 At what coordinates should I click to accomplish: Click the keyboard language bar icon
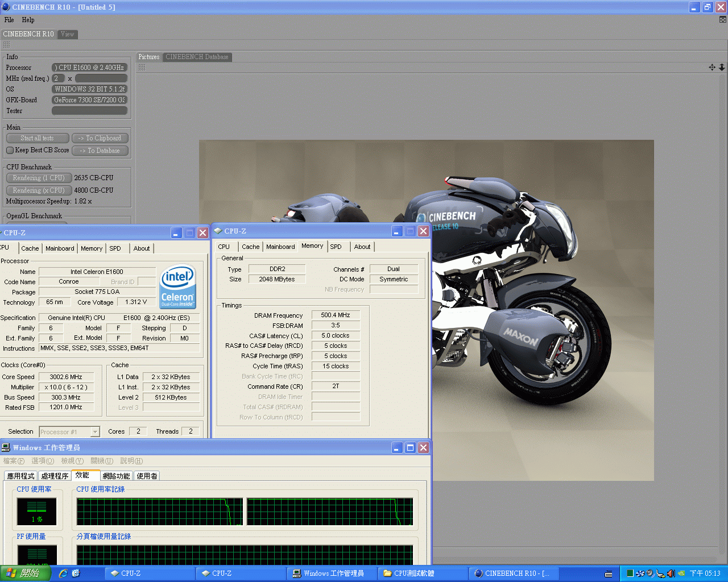tap(609, 574)
